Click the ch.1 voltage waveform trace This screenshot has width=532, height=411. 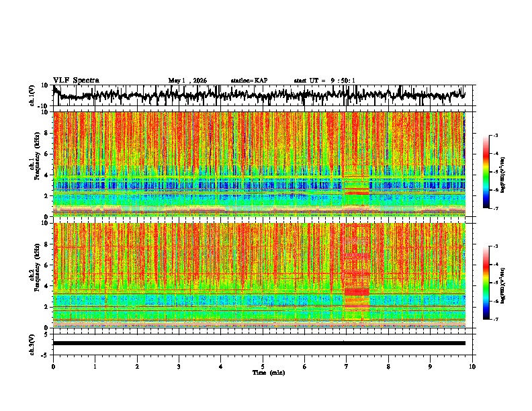[259, 95]
